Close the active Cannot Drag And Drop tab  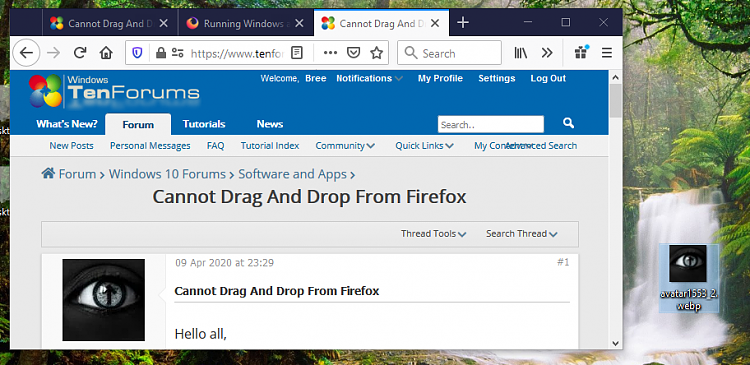434,23
